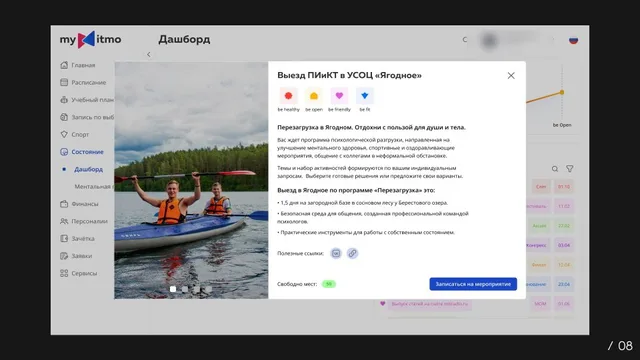
Task: Click the Дашборд page title
Action: click(184, 40)
